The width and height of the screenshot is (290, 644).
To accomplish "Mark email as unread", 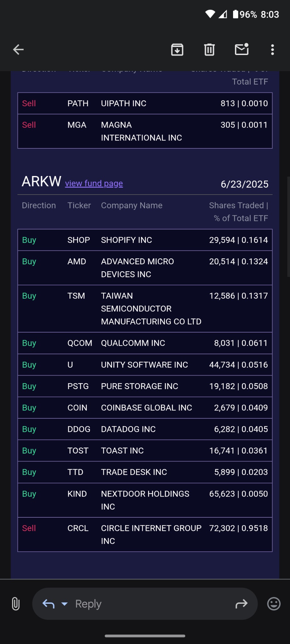I will 242,49.
